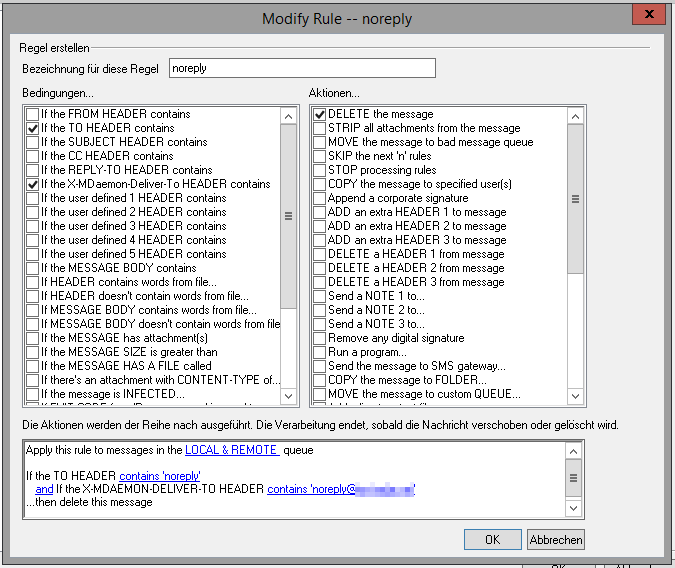Close the Modify Rule dialog
Viewport: 675px width, 568px height.
tap(650, 15)
